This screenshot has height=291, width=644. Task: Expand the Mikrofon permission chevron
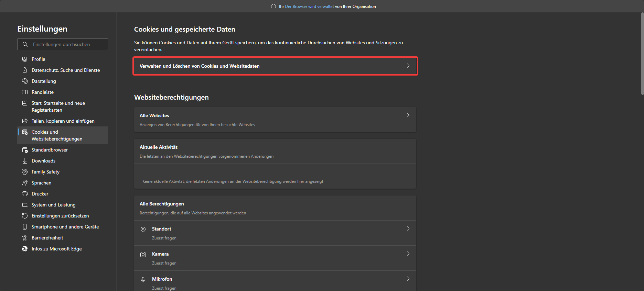point(408,279)
